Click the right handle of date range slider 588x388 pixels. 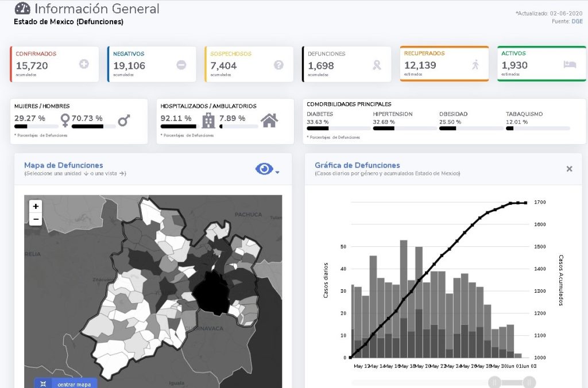coord(529,382)
